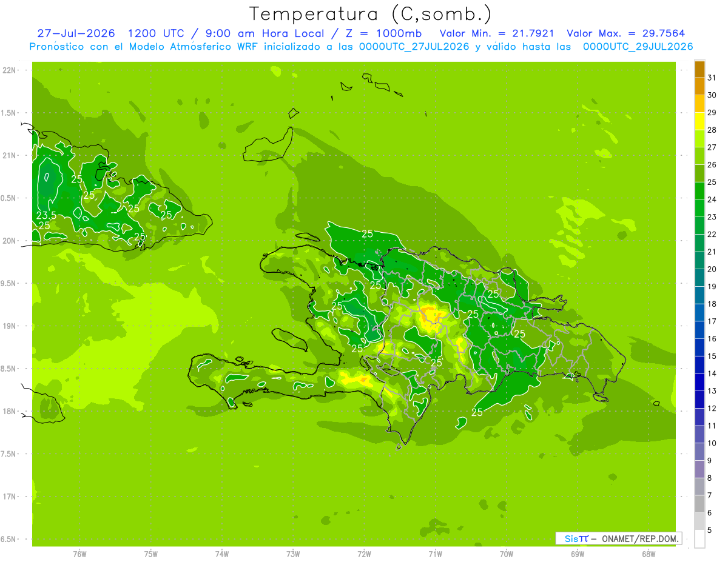Click the legend value 12

[712, 409]
